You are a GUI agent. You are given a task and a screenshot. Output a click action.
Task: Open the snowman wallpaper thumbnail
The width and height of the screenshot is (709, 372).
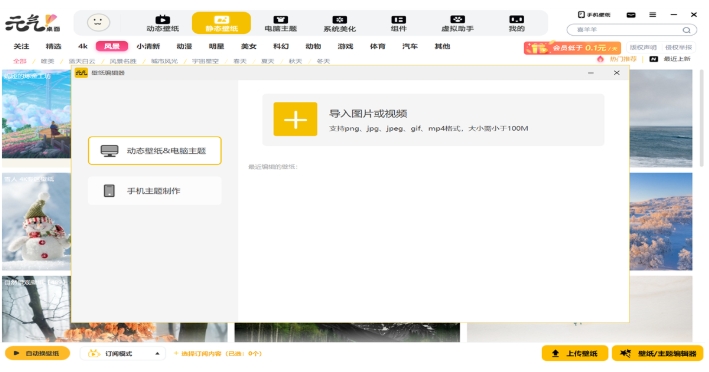pyautogui.click(x=37, y=221)
